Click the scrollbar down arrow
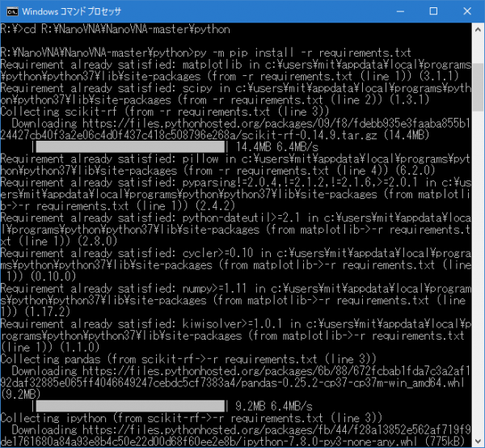The height and width of the screenshot is (448, 485). [x=478, y=441]
